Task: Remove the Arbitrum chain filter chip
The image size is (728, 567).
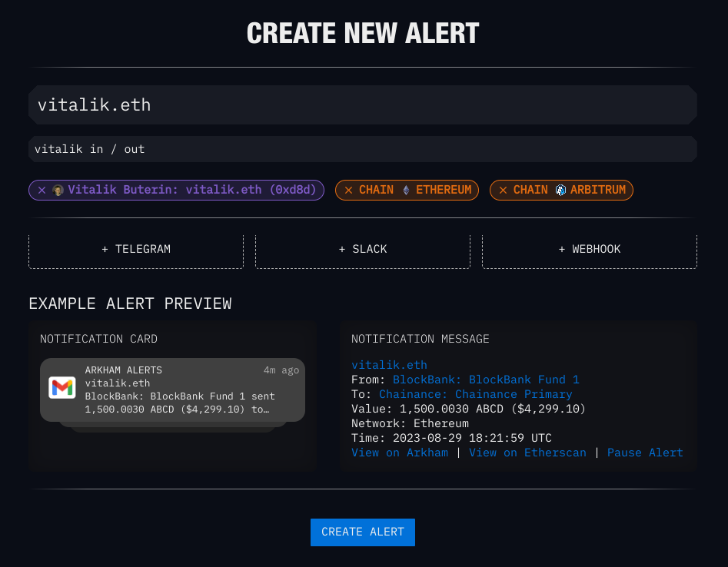Action: coord(503,191)
